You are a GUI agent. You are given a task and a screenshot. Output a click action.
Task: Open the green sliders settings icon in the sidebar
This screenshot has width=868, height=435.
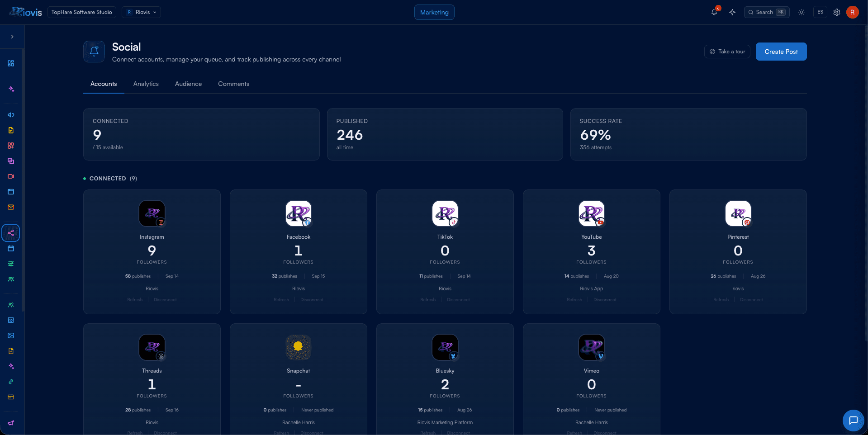[x=11, y=264]
